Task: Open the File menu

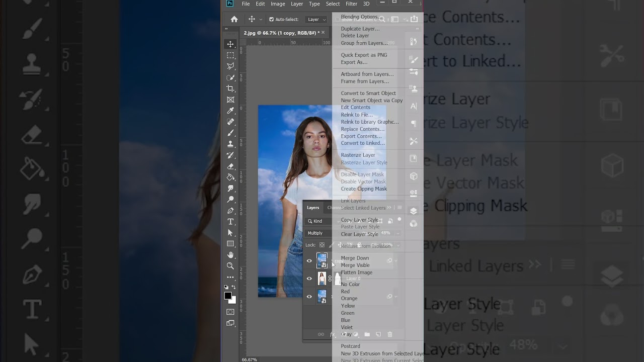Action: pyautogui.click(x=246, y=4)
